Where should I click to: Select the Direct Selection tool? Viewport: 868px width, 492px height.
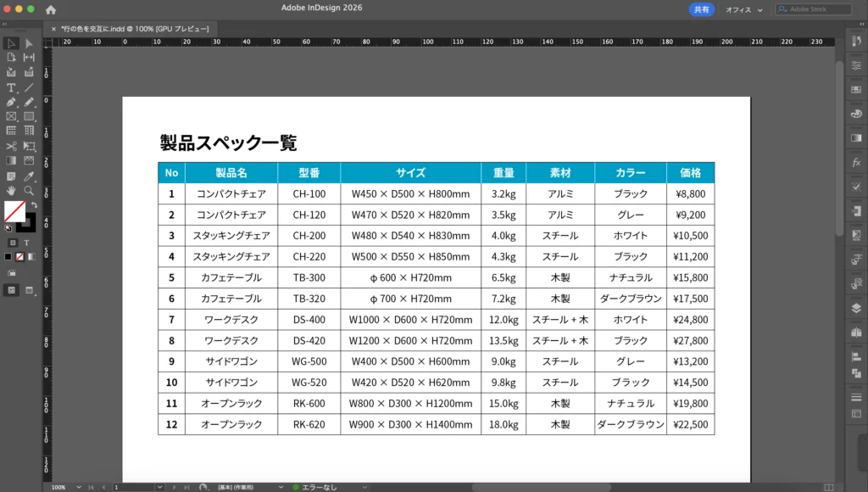(29, 43)
